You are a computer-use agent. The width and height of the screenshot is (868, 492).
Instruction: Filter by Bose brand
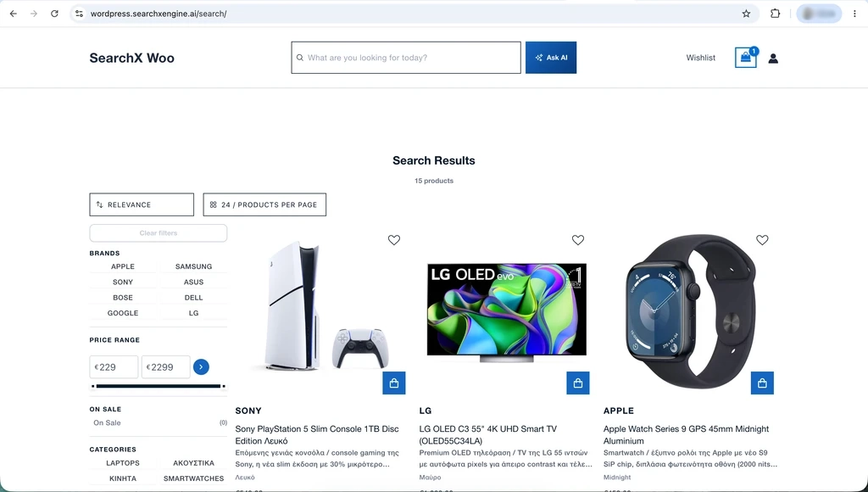pos(123,298)
